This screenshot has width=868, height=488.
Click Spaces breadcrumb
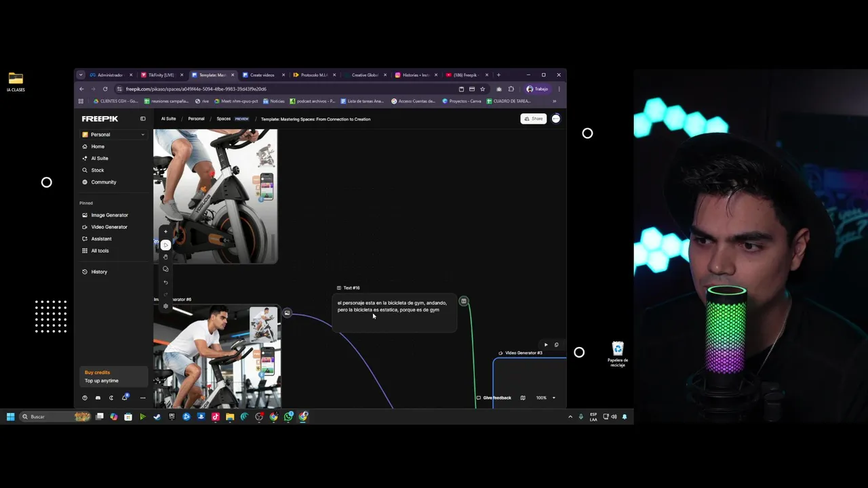(223, 119)
